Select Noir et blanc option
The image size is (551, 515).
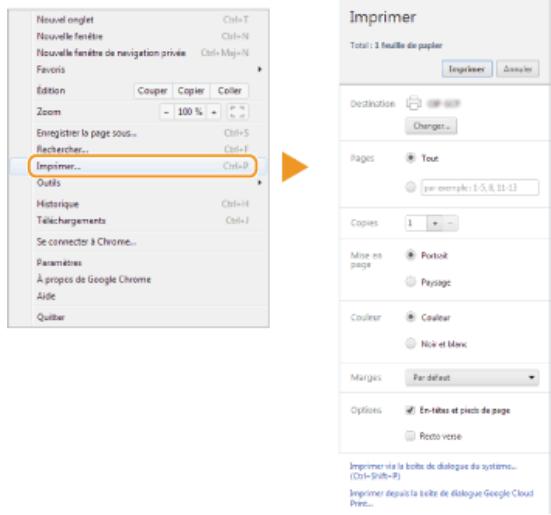410,343
